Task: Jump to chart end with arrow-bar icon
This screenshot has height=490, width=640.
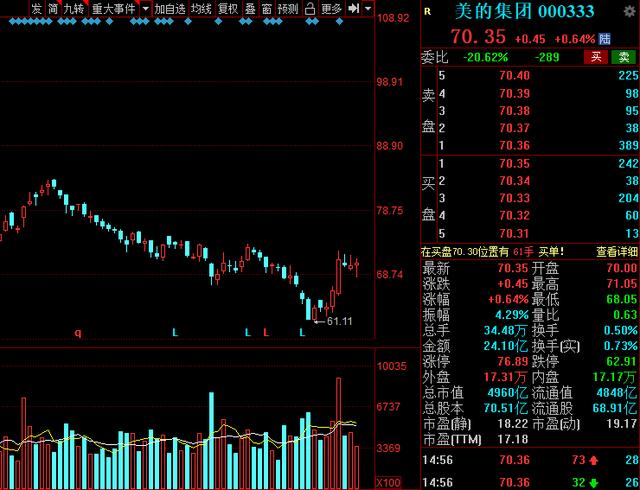Action: pos(353,9)
